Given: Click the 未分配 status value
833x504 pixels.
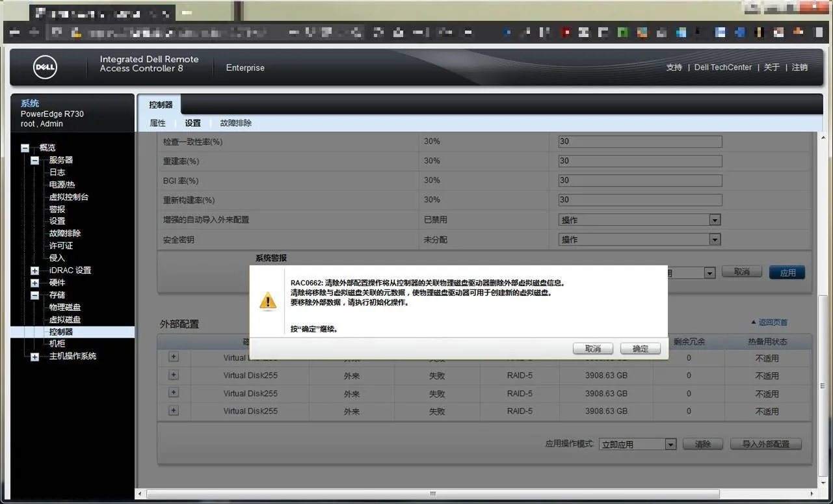Looking at the screenshot, I should click(436, 239).
